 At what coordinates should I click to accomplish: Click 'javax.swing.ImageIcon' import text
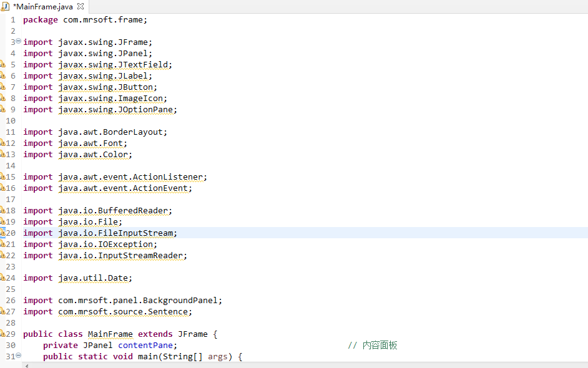(110, 98)
